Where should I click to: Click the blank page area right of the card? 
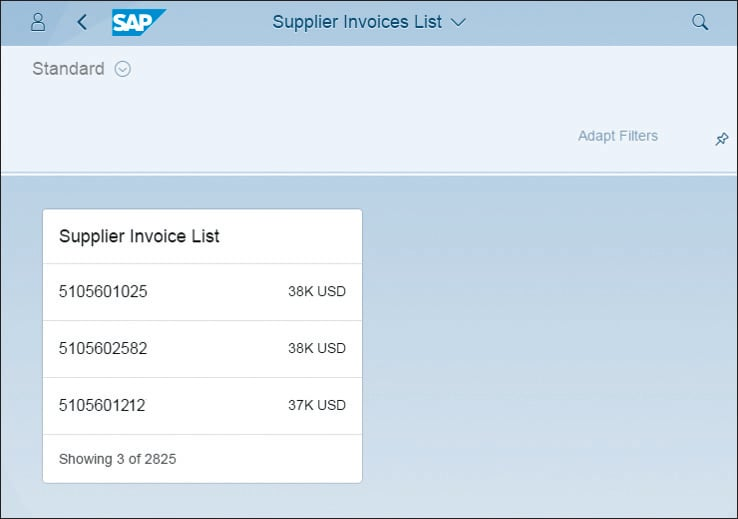point(550,350)
